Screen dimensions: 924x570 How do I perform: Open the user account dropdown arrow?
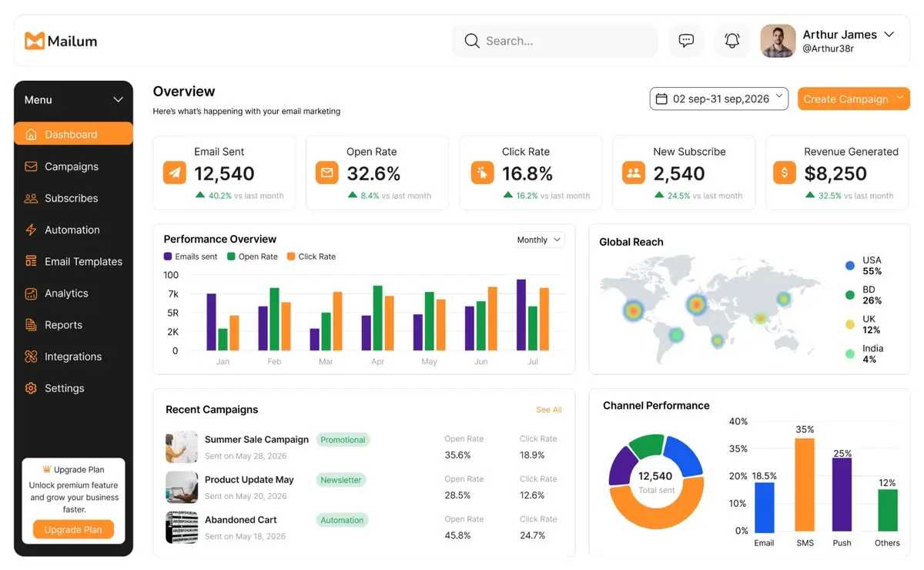889,35
